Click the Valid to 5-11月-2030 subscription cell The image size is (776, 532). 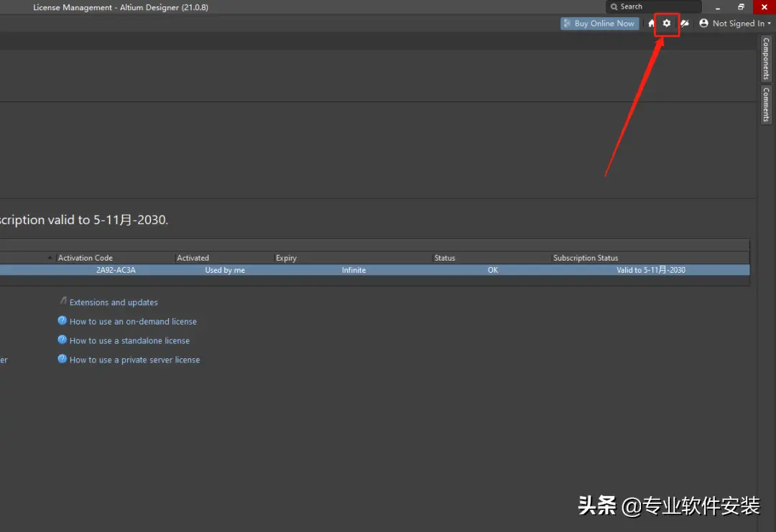pos(651,270)
